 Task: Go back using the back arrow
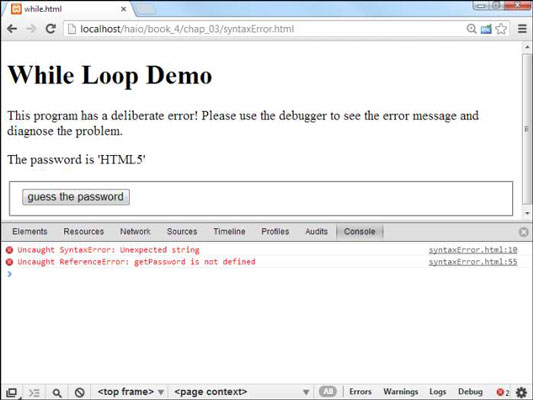[12, 29]
